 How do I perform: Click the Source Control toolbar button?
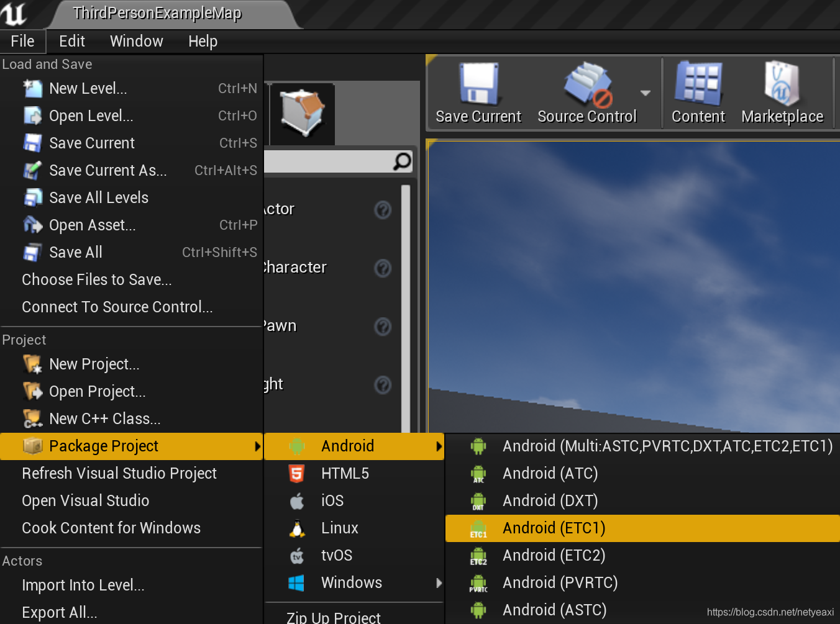click(x=587, y=93)
